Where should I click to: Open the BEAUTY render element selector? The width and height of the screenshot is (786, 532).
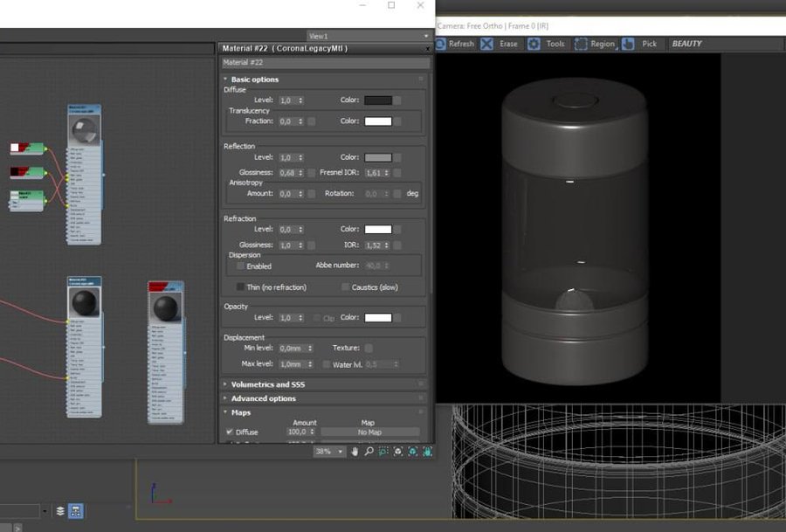[724, 45]
